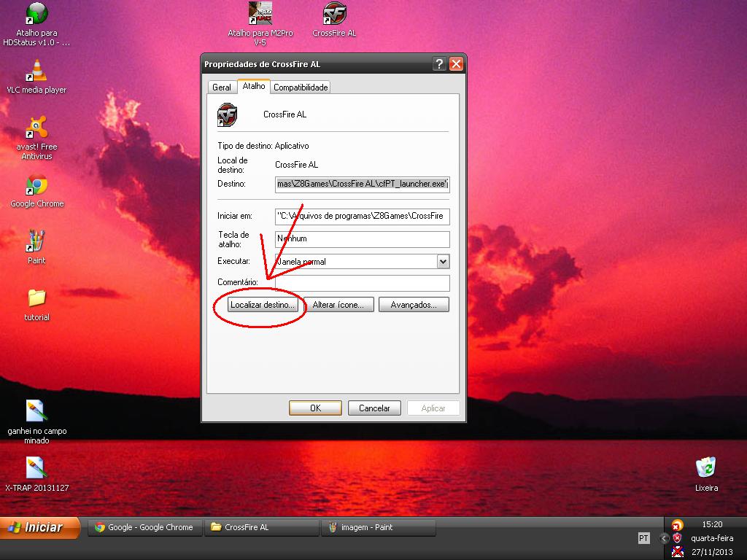Select the Paint desktop shortcut icon
747x560 pixels.
(x=36, y=242)
